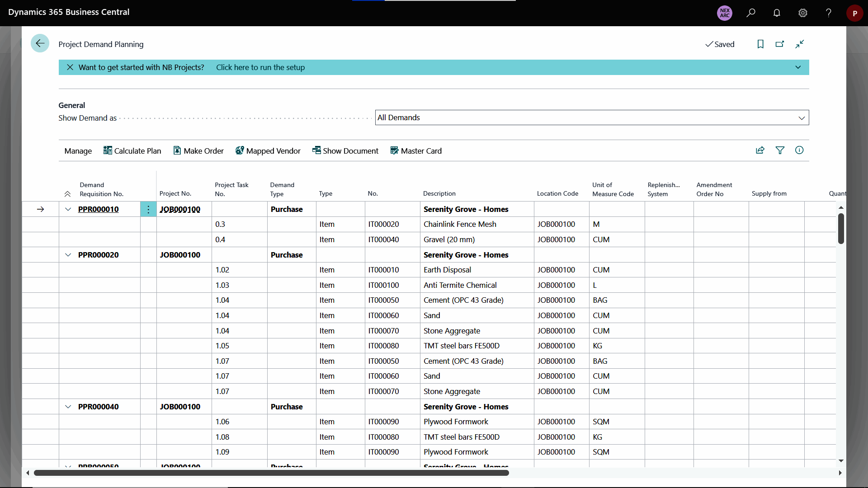Screen dimensions: 868x488
Task: Toggle the filter pane icon
Action: click(780, 150)
